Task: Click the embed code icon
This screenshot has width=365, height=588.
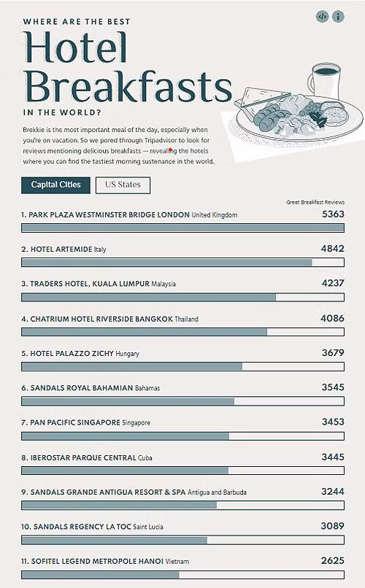Action: 322,17
